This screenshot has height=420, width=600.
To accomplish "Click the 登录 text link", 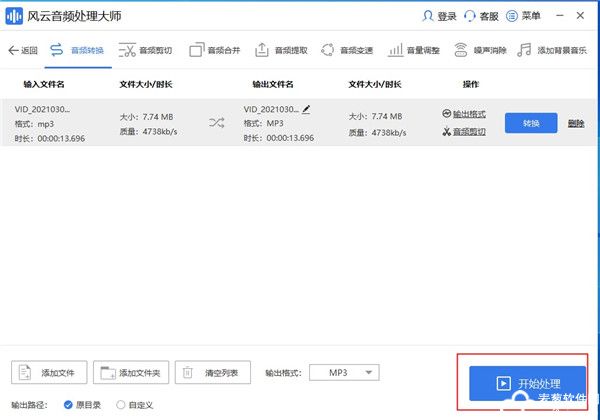I will click(447, 16).
